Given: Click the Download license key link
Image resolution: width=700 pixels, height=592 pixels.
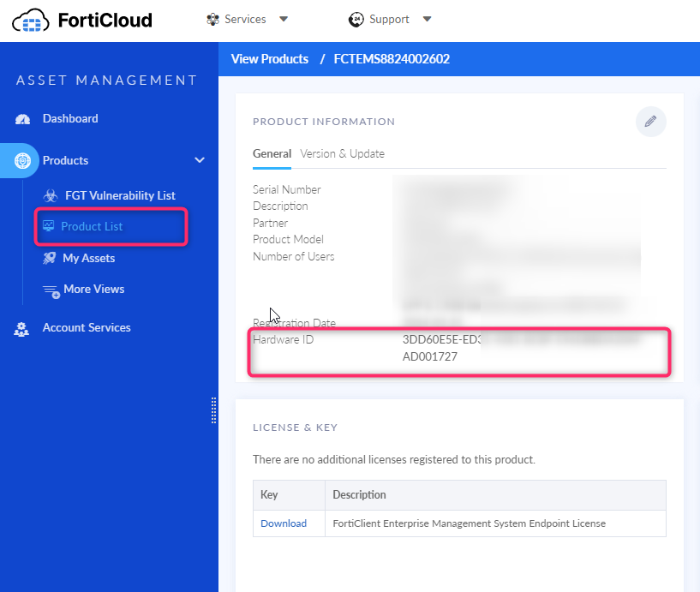Looking at the screenshot, I should pyautogui.click(x=284, y=523).
